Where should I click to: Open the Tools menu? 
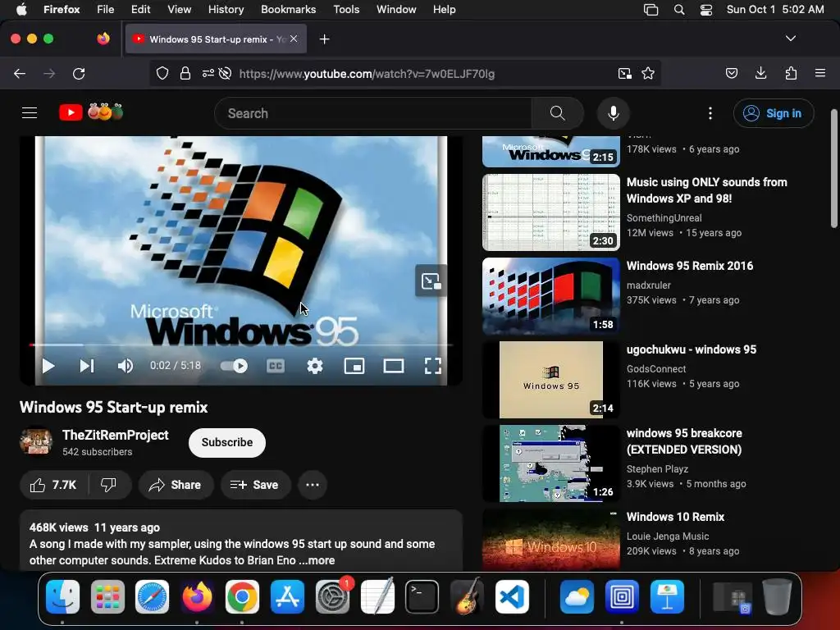coord(346,10)
